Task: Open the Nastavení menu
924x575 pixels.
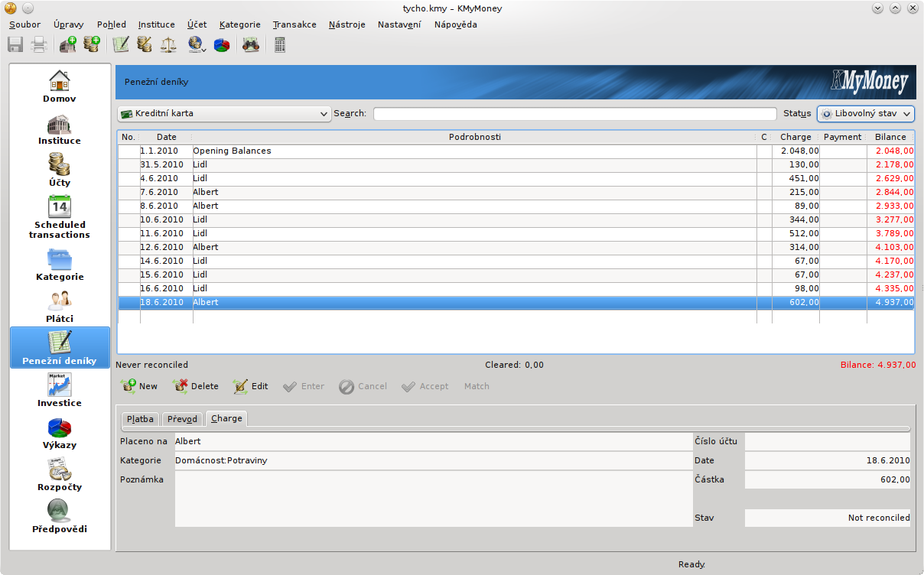Action: [x=399, y=24]
